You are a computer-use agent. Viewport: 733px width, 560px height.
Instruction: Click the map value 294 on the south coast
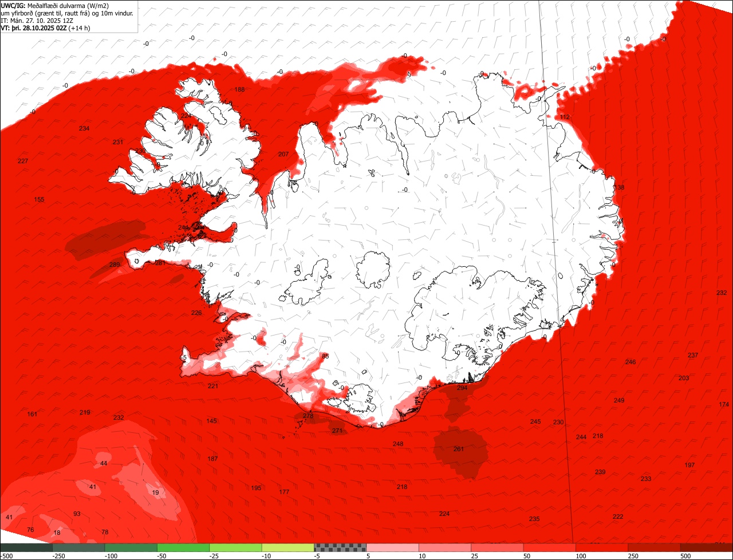[x=462, y=388]
